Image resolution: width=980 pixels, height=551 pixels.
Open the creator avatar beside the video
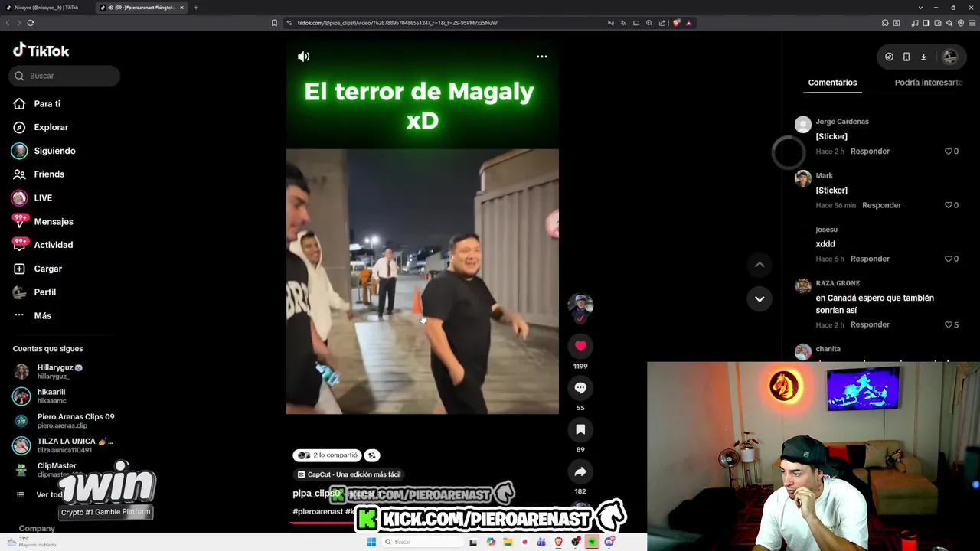click(580, 305)
